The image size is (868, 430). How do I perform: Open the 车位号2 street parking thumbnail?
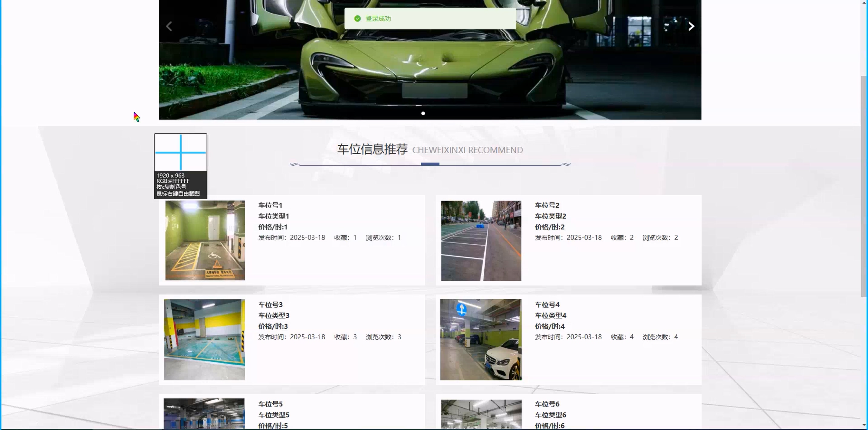click(x=481, y=240)
